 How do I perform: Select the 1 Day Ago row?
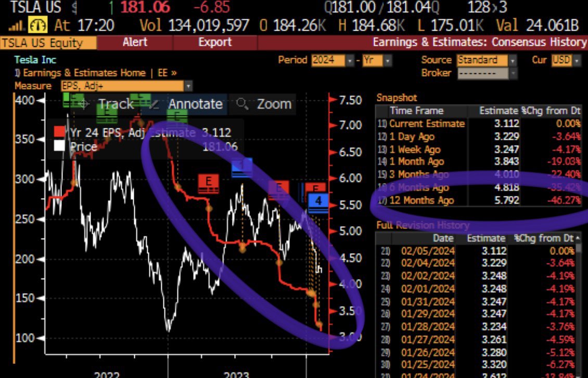pos(479,137)
